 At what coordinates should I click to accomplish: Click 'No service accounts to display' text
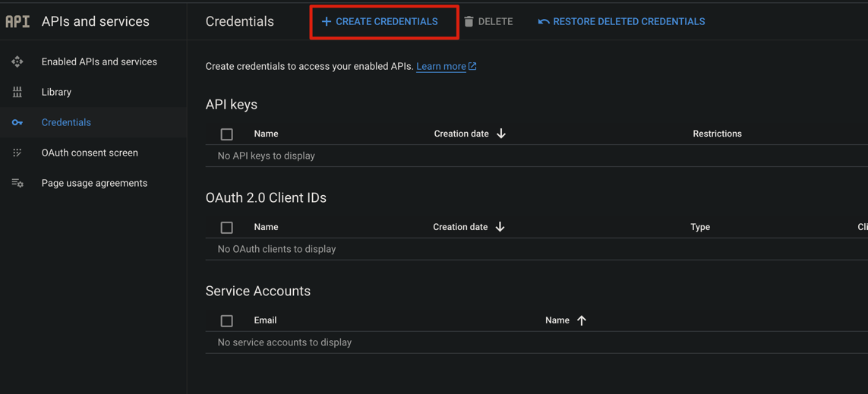click(x=285, y=342)
